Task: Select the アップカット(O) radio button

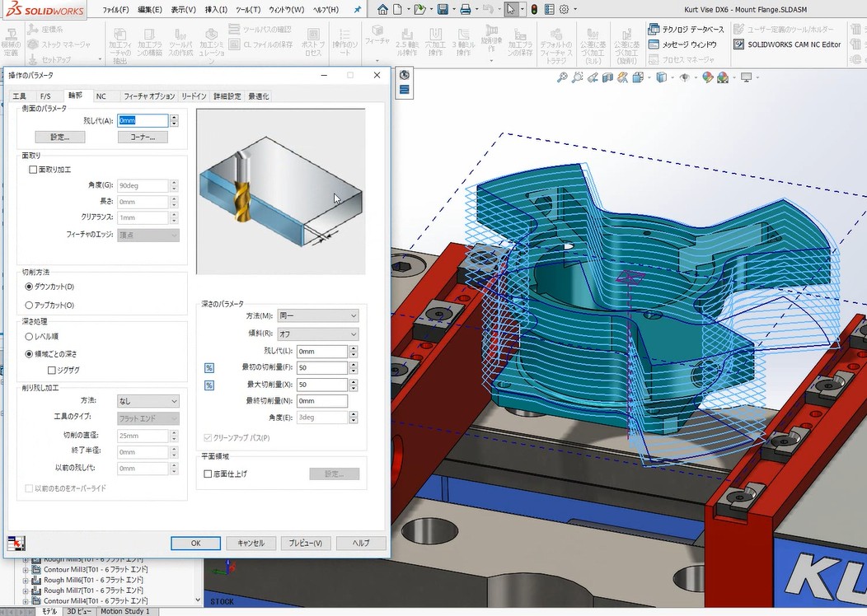Action: 30,305
